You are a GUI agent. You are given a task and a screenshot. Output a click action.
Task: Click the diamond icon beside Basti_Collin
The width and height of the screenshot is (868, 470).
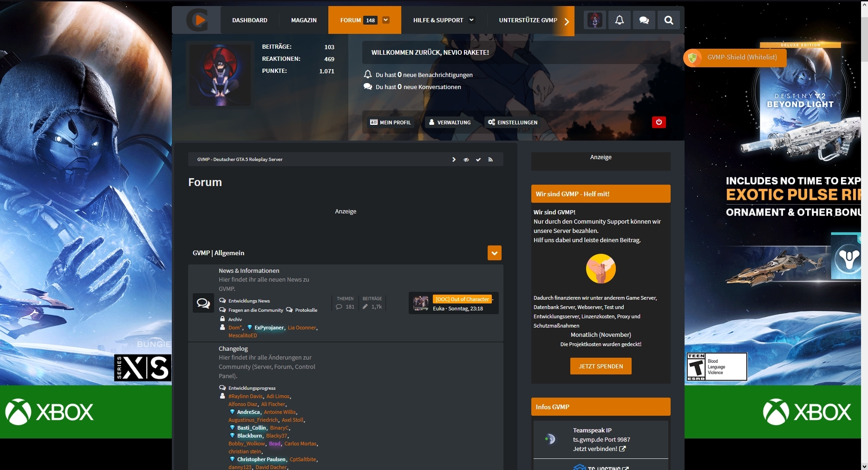click(232, 428)
